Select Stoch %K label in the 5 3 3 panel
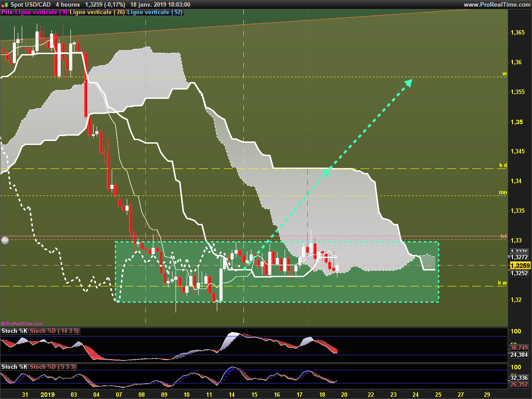 pos(15,367)
